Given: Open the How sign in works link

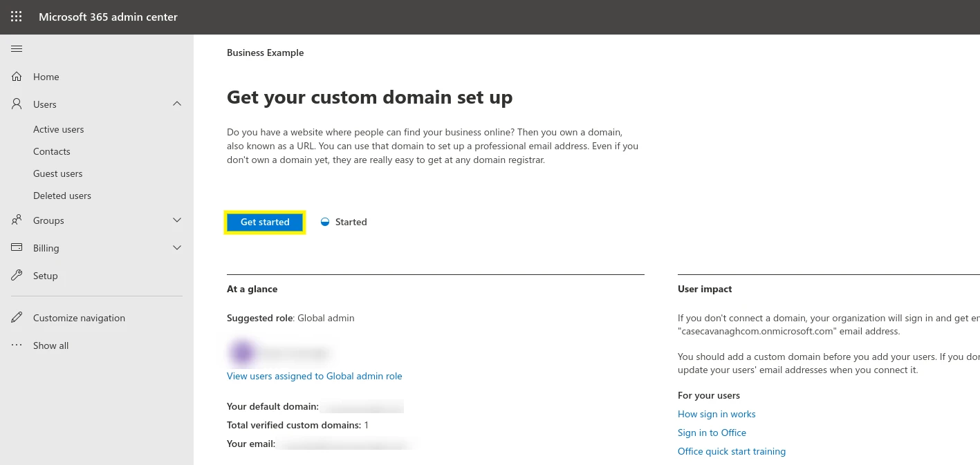Looking at the screenshot, I should click(716, 414).
